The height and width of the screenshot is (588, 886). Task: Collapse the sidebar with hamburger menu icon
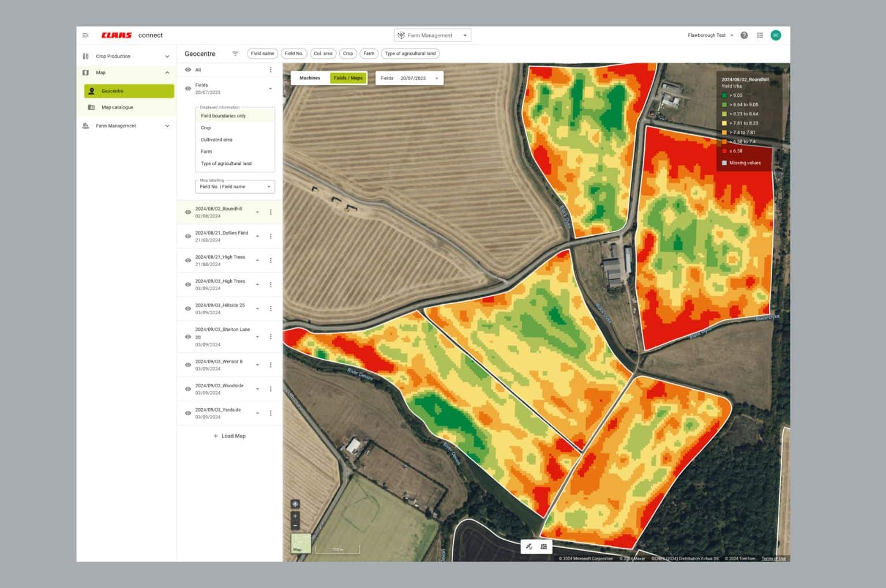85,35
